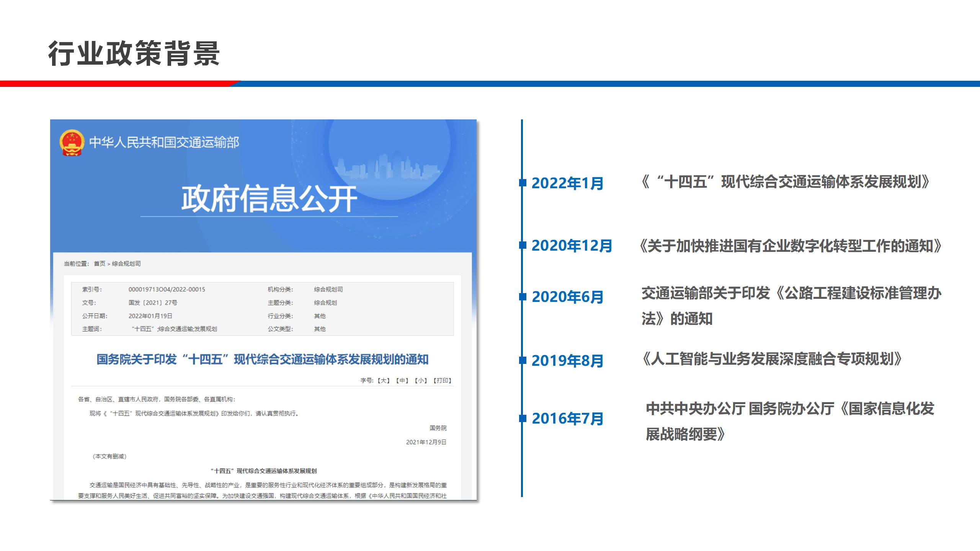Click the date label 2016年7月

click(x=568, y=419)
